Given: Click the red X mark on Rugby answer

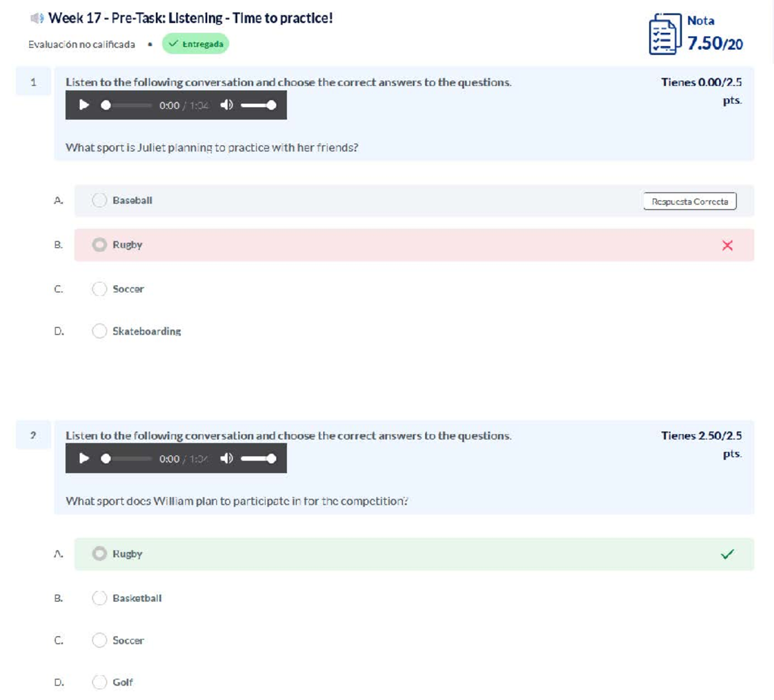Looking at the screenshot, I should pyautogui.click(x=727, y=245).
